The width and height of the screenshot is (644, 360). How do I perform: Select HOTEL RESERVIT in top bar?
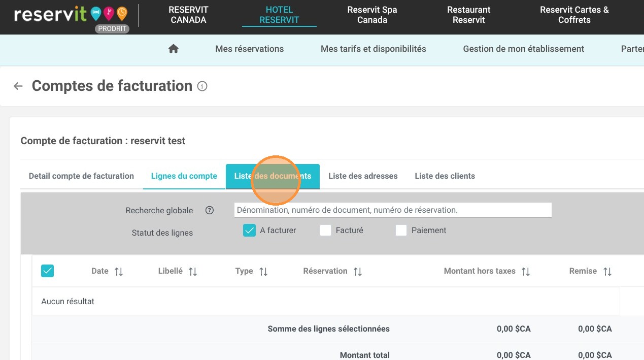pyautogui.click(x=279, y=15)
